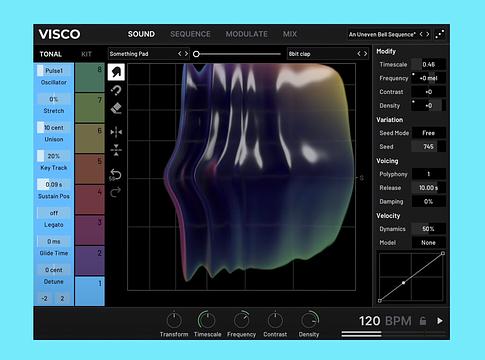Select the lasso grab tool
Screen dimensions: 485x360
(116, 90)
